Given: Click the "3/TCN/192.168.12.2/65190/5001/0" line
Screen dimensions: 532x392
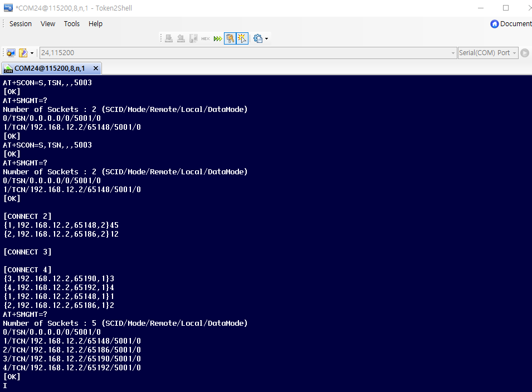Looking at the screenshot, I should 72,359.
